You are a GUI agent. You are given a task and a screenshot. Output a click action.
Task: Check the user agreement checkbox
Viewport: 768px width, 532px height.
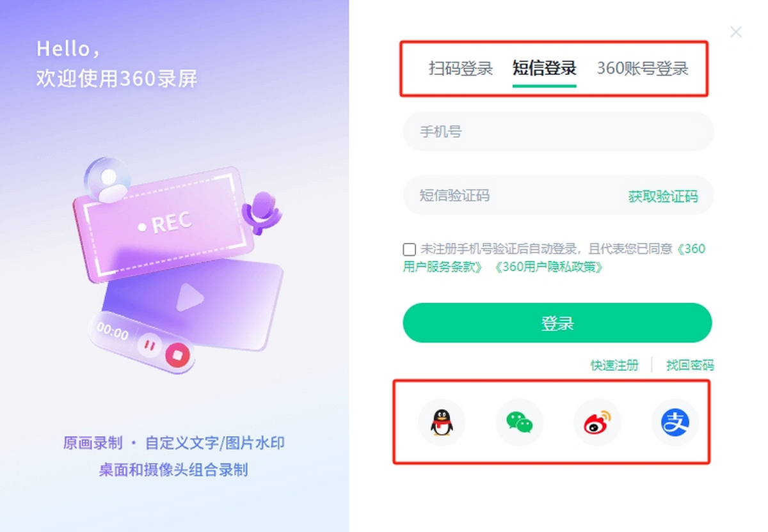409,249
